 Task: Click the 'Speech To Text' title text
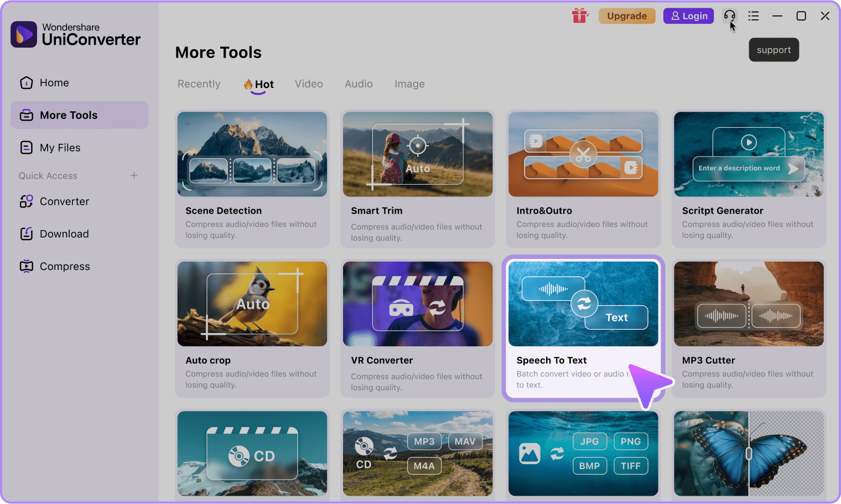(552, 360)
